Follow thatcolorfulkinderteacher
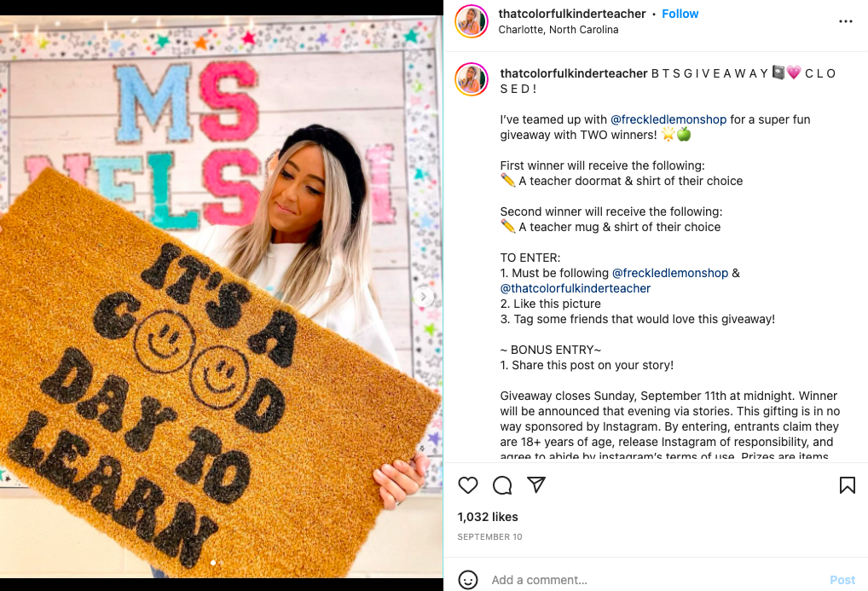This screenshot has width=868, height=591. (x=680, y=14)
